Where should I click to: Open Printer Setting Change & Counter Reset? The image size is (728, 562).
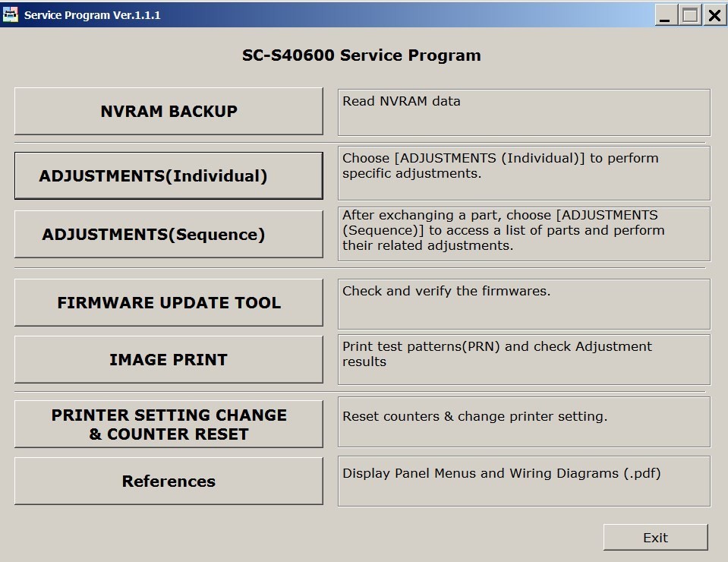169,424
